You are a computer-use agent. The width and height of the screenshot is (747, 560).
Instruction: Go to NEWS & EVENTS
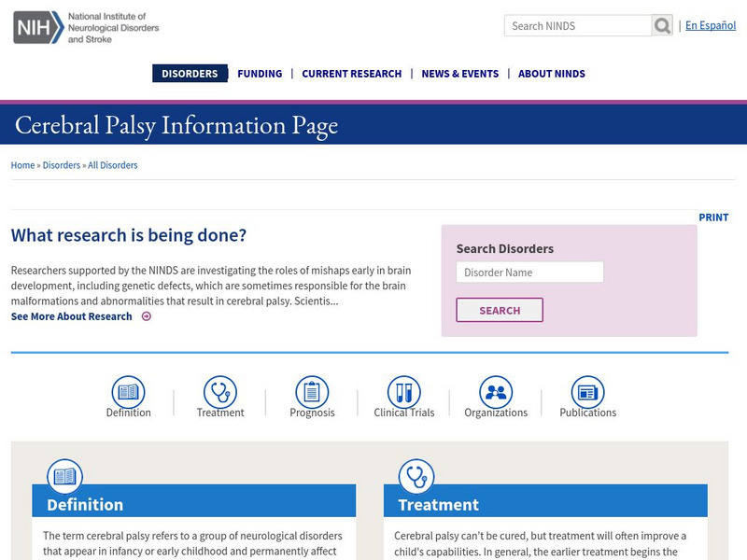coord(461,73)
